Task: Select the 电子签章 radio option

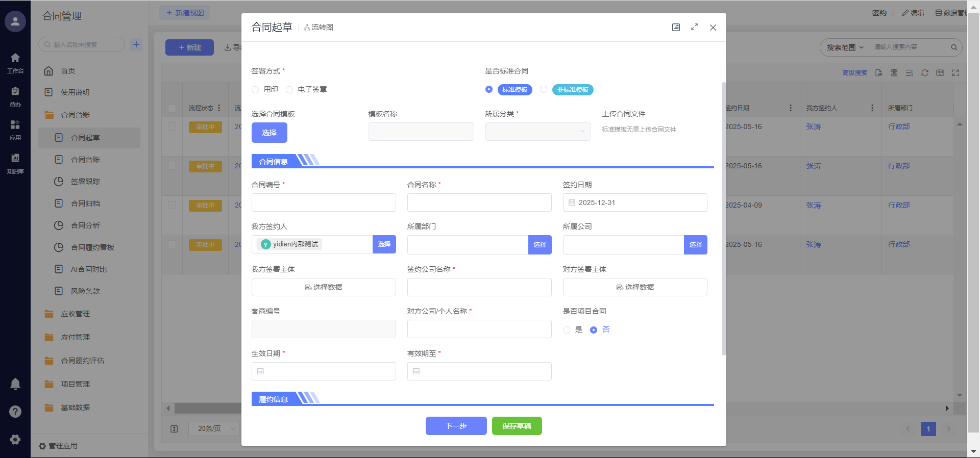Action: tap(289, 90)
